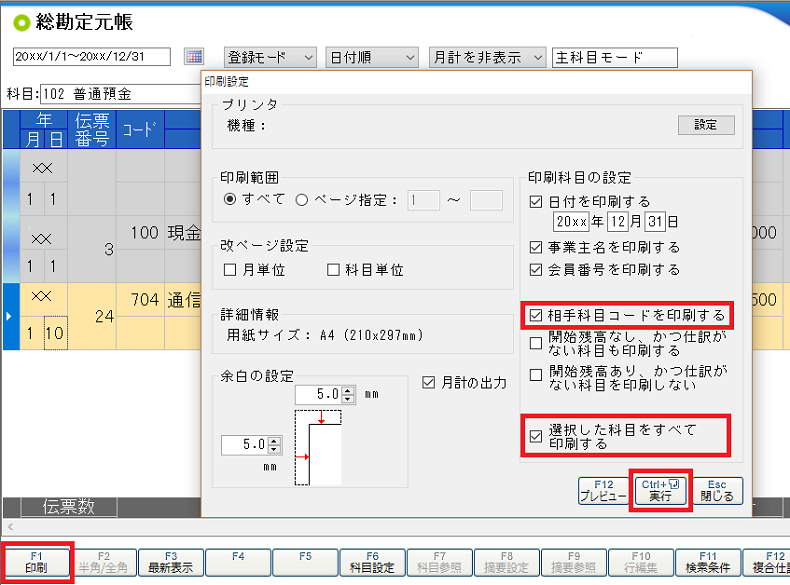Screen dimensions: 790x585
Task: Click the print date month field
Action: (618, 222)
